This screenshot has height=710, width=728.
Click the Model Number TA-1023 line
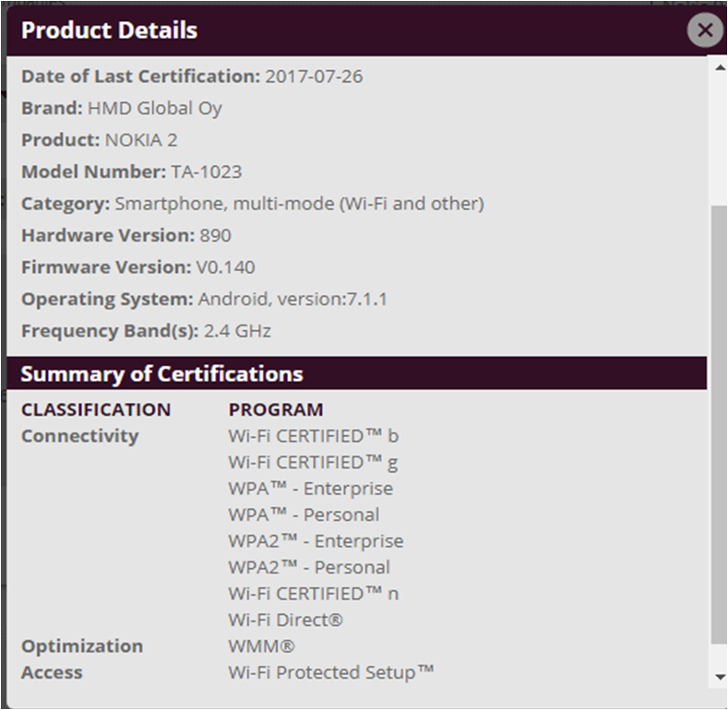(x=132, y=172)
